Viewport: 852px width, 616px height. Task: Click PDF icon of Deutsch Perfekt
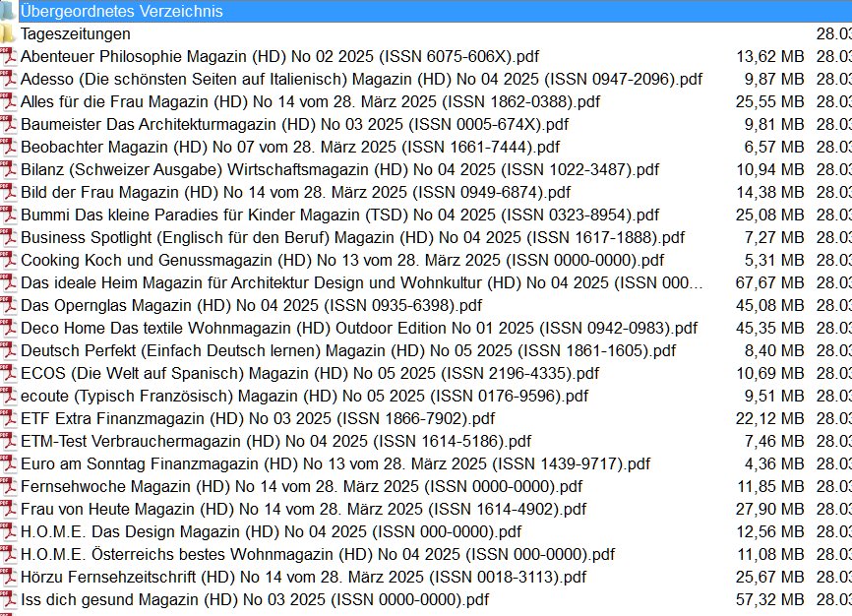tap(8, 350)
